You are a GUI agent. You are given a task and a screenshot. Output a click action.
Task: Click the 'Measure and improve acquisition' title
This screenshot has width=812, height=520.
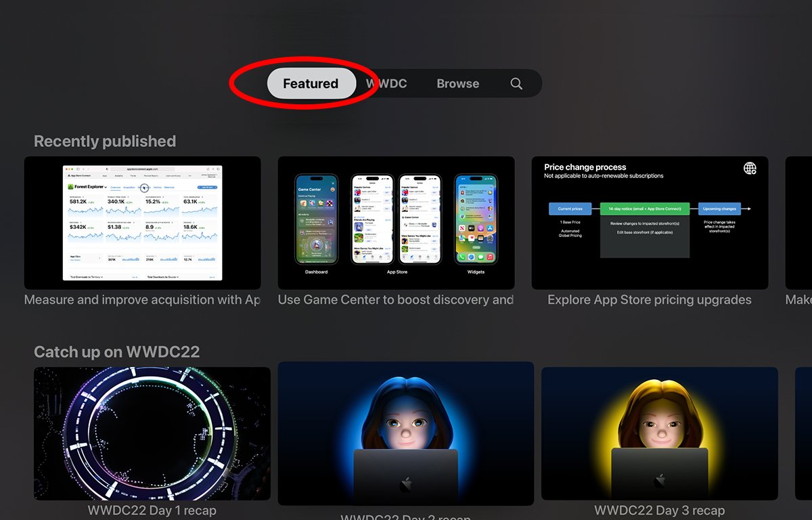coord(142,300)
